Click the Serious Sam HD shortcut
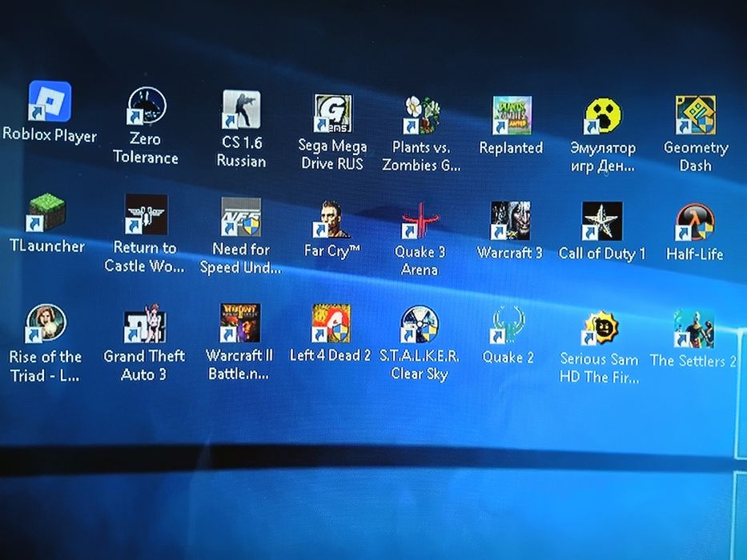This screenshot has height=560, width=747. [x=600, y=329]
